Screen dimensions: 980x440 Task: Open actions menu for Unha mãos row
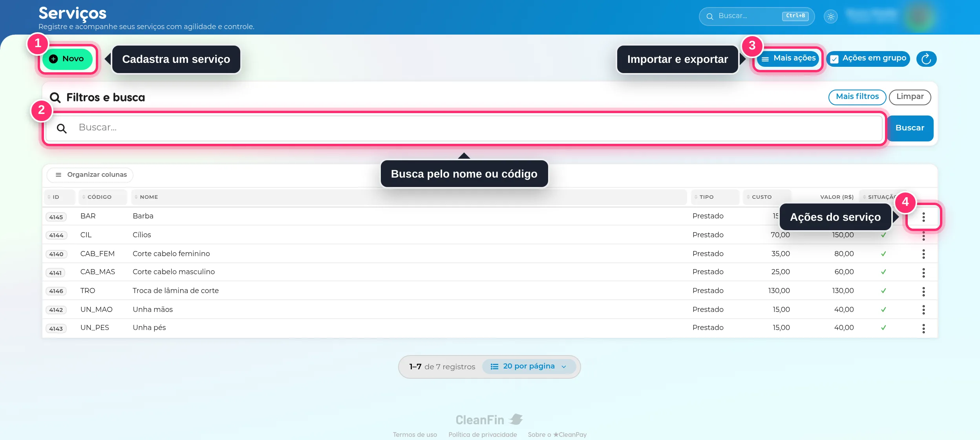(923, 310)
